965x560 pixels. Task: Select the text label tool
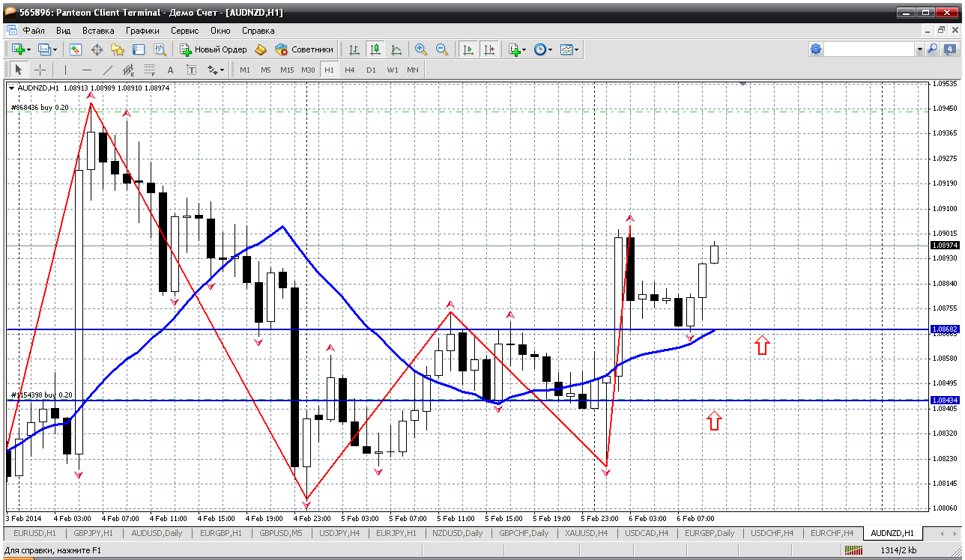(x=191, y=70)
